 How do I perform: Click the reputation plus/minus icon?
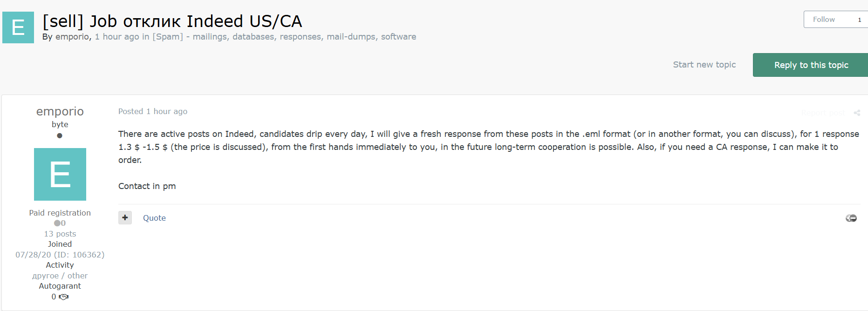click(x=851, y=218)
